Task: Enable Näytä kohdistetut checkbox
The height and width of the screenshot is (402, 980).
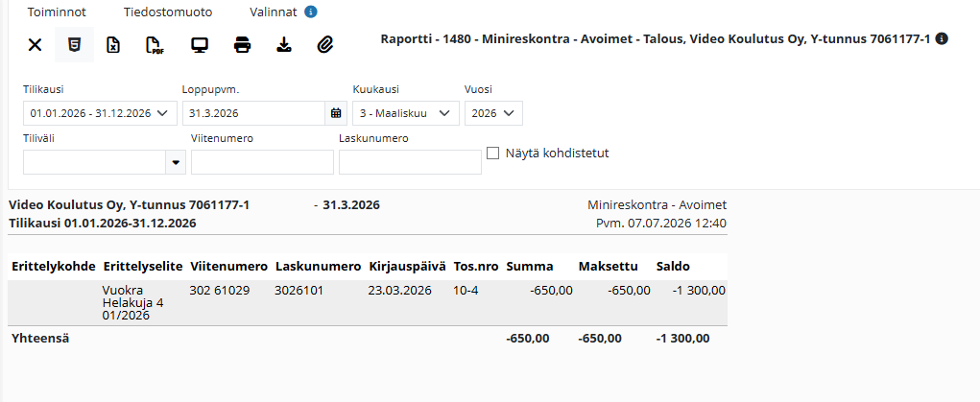Action: coord(493,154)
